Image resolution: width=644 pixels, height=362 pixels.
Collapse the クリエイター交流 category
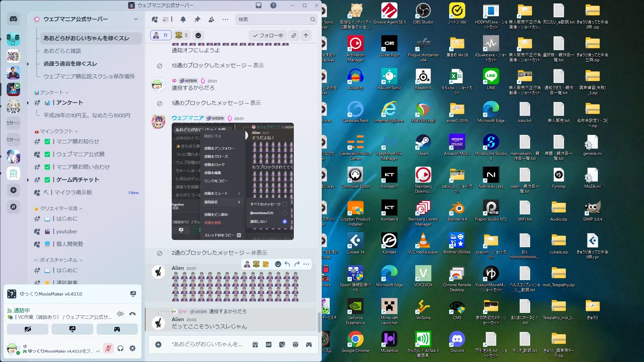click(59, 208)
